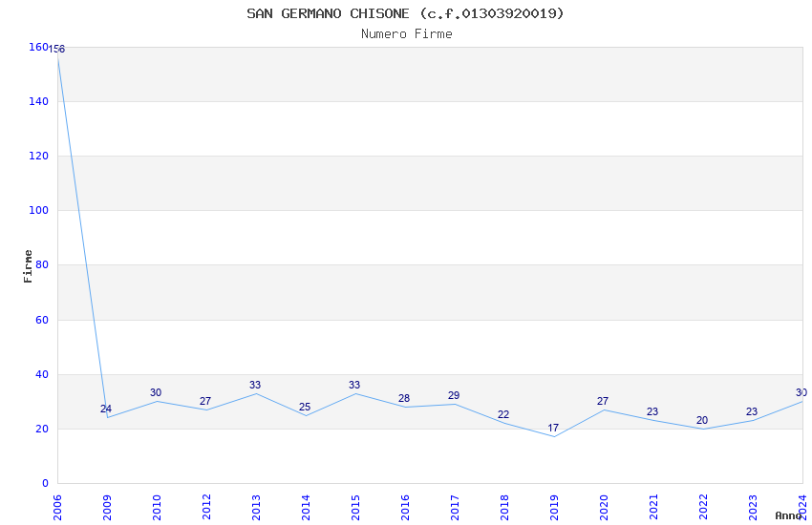The image size is (812, 525).
Task: Click the 17 data point for 2019
Action: point(554,436)
